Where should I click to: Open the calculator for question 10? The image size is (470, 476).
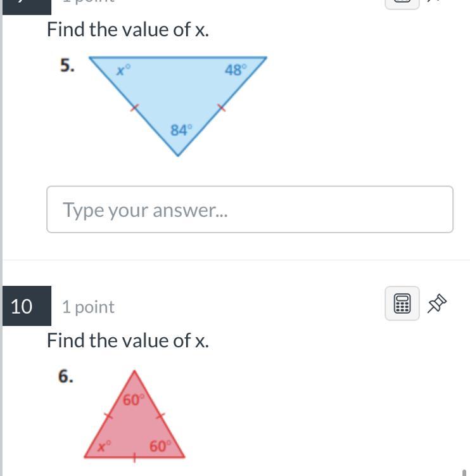[x=402, y=303]
